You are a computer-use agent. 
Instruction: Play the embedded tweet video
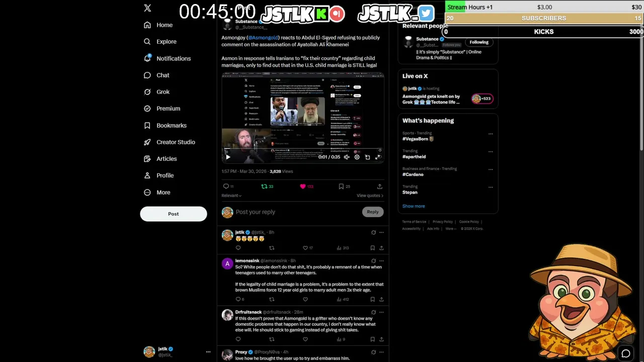pyautogui.click(x=228, y=157)
